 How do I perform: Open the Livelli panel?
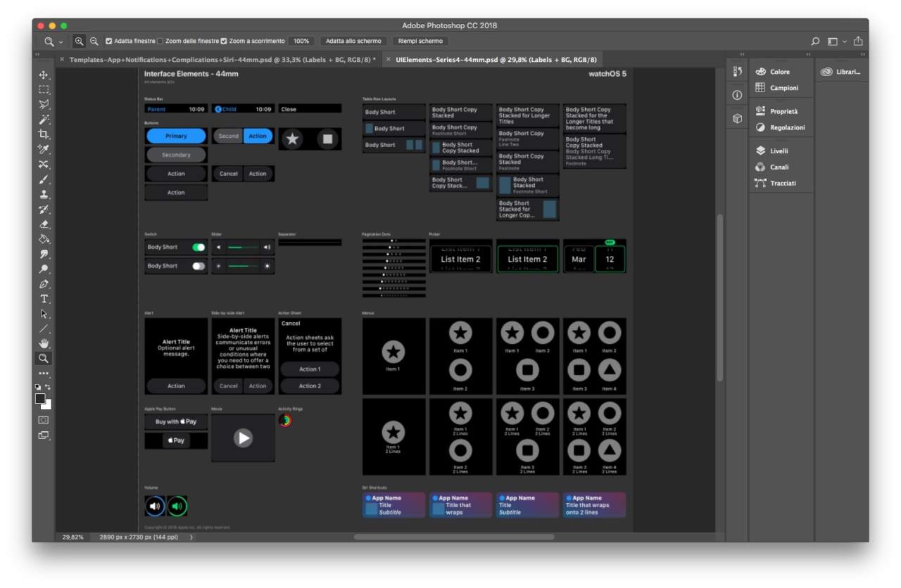coord(779,151)
